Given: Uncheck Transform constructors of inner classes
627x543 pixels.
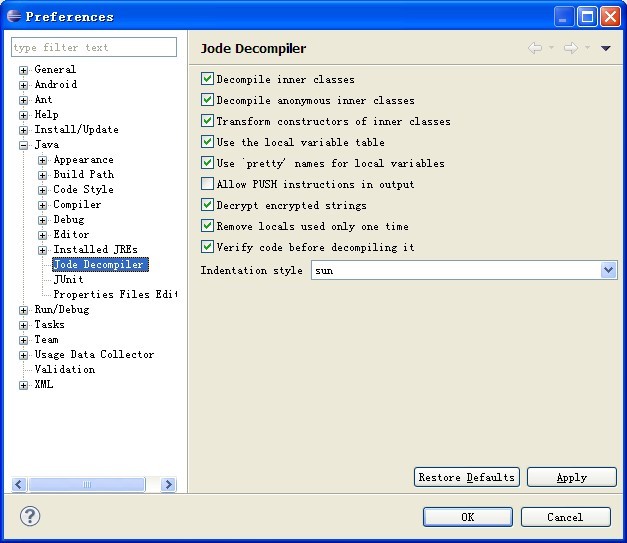Looking at the screenshot, I should coord(207,121).
